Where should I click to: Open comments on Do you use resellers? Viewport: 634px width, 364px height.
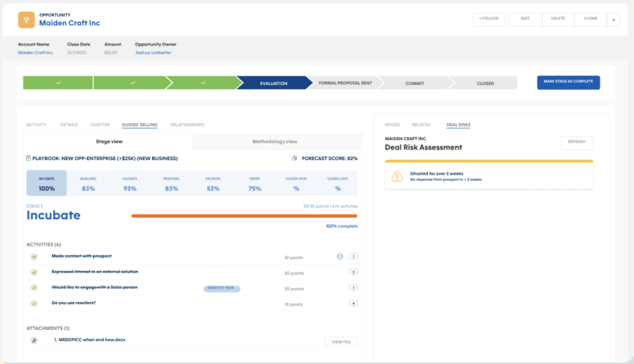coord(353,303)
